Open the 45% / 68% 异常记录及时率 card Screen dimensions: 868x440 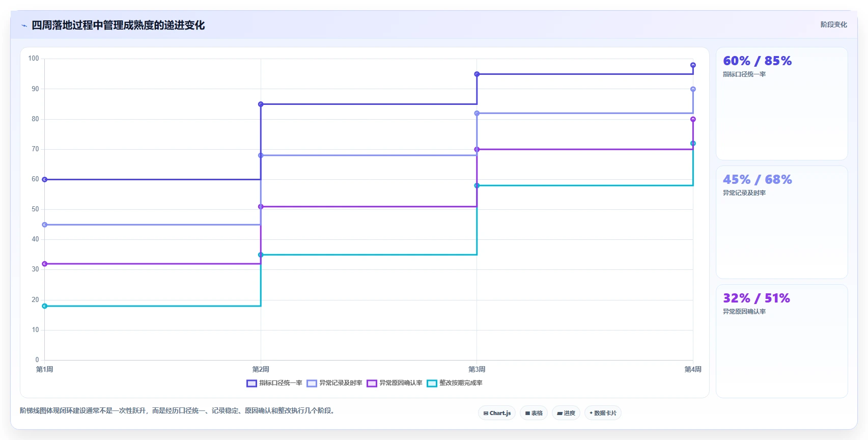(x=782, y=222)
